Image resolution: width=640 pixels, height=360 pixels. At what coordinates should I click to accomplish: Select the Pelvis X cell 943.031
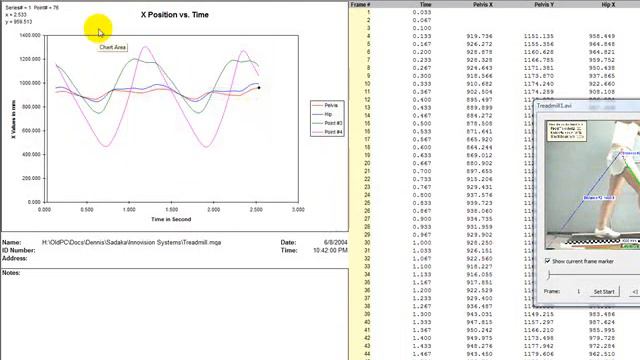point(479,314)
